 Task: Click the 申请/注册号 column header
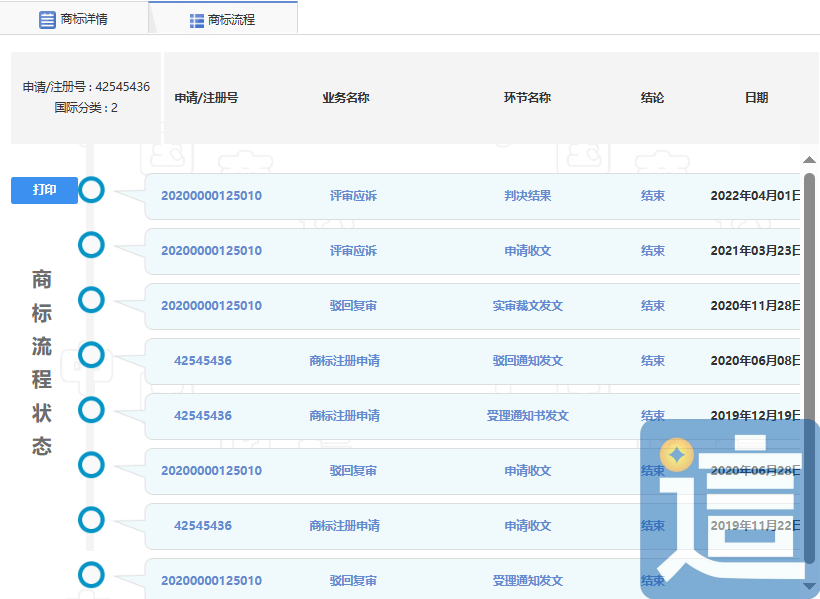206,98
